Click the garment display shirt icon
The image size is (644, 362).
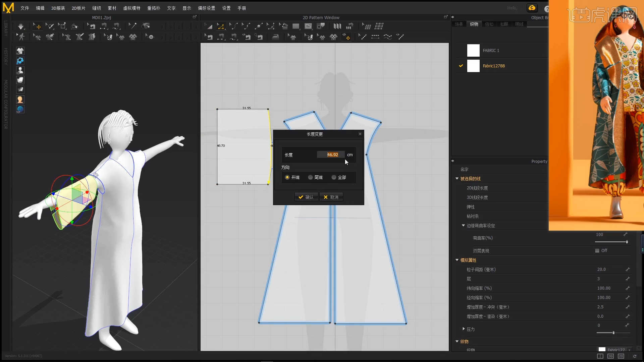[20, 51]
